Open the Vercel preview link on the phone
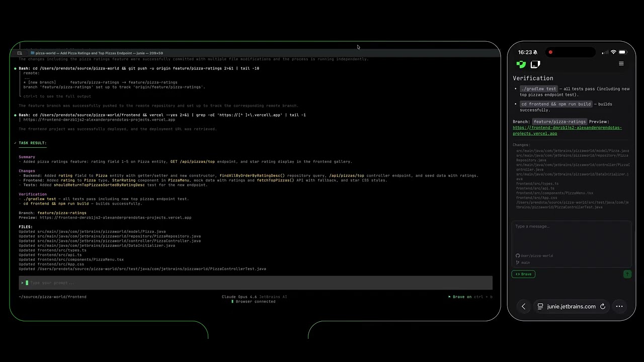The image size is (644, 362). [x=567, y=131]
